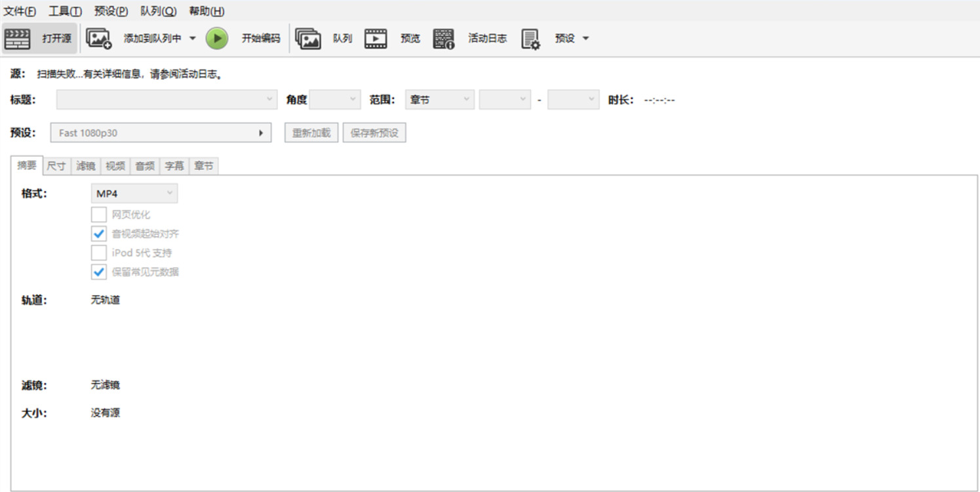Click the 预设 toolbar button with document-gear icon

[530, 39]
